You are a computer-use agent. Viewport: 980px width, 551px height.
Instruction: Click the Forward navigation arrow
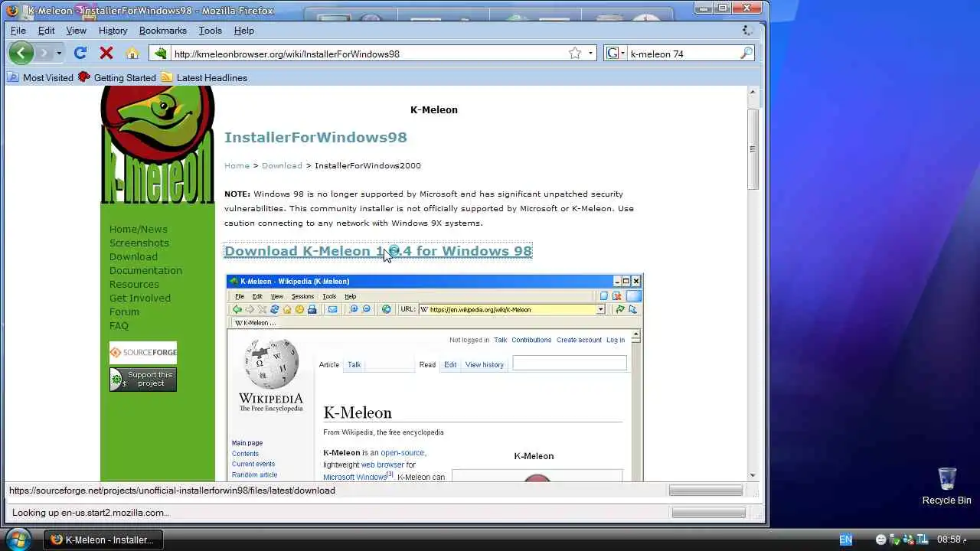coord(44,53)
